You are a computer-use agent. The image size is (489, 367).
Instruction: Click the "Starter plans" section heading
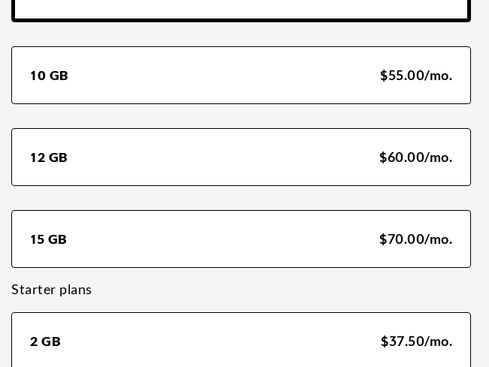click(x=51, y=290)
